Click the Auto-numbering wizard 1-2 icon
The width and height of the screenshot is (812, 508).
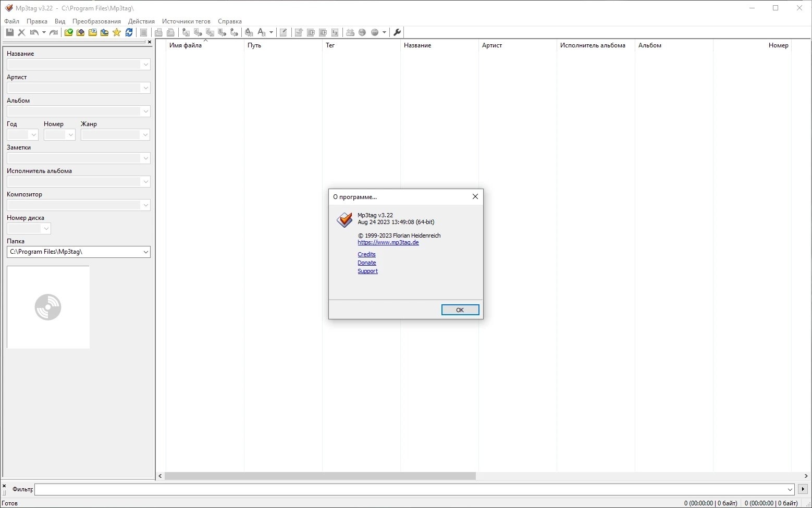point(335,32)
